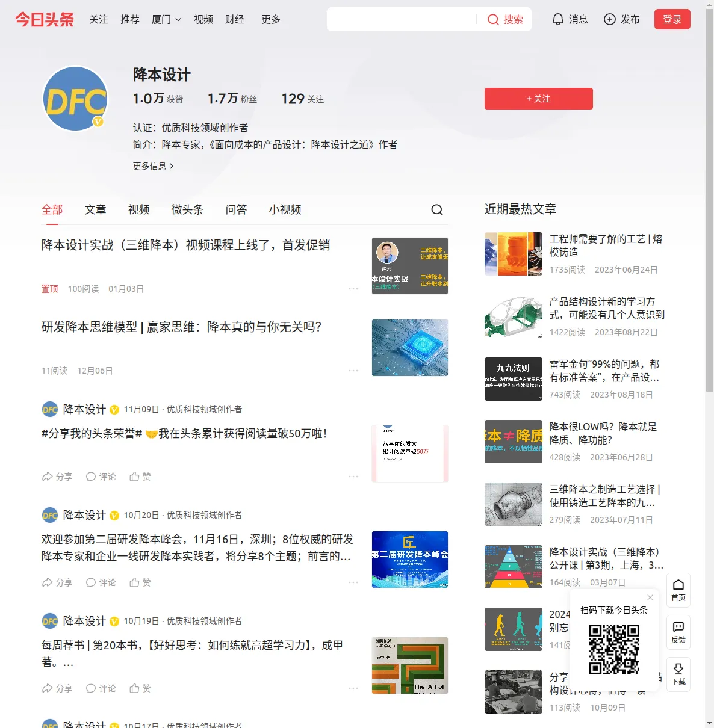Expand 更多信息 on the profile
Image resolution: width=714 pixels, height=728 pixels.
click(154, 166)
